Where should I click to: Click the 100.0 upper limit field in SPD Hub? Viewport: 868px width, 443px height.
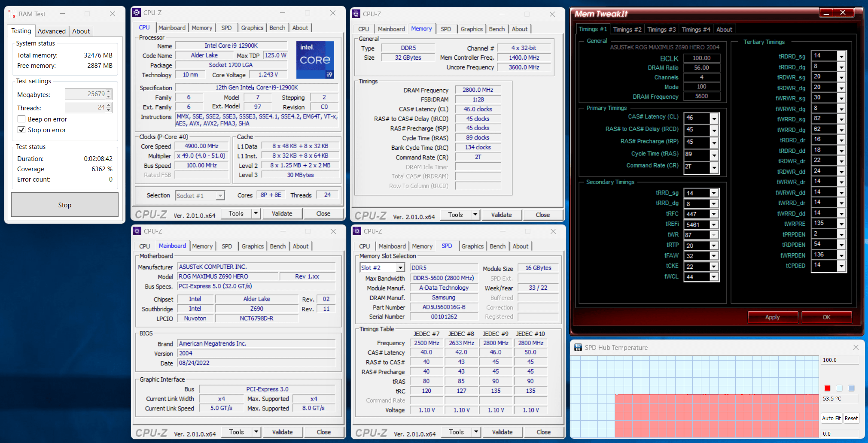pos(840,360)
